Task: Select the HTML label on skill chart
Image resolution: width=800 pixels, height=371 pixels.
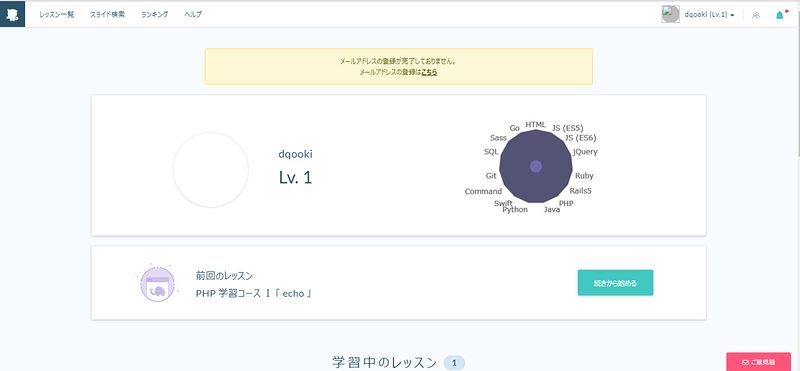Action: pyautogui.click(x=535, y=125)
